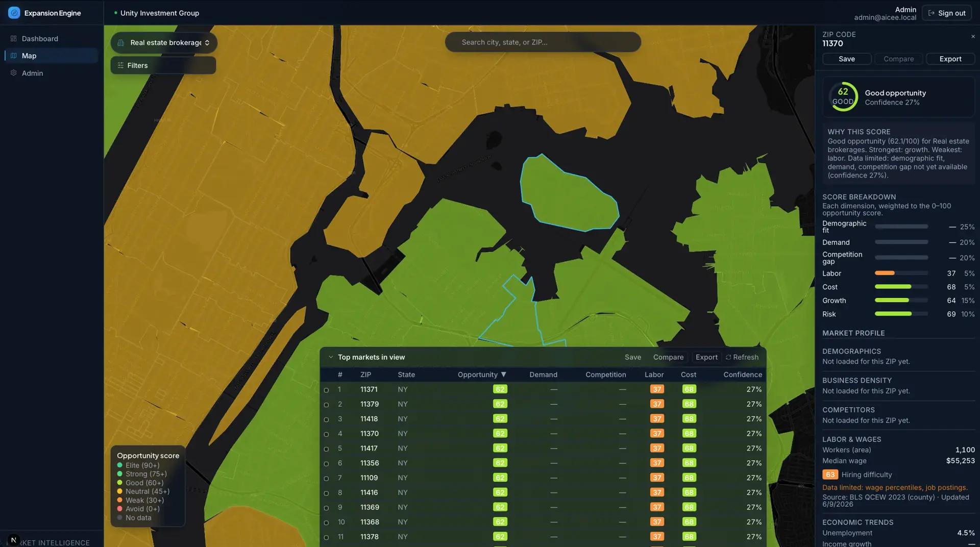This screenshot has width=980, height=547.
Task: Sort by the State column header
Action: coord(406,375)
